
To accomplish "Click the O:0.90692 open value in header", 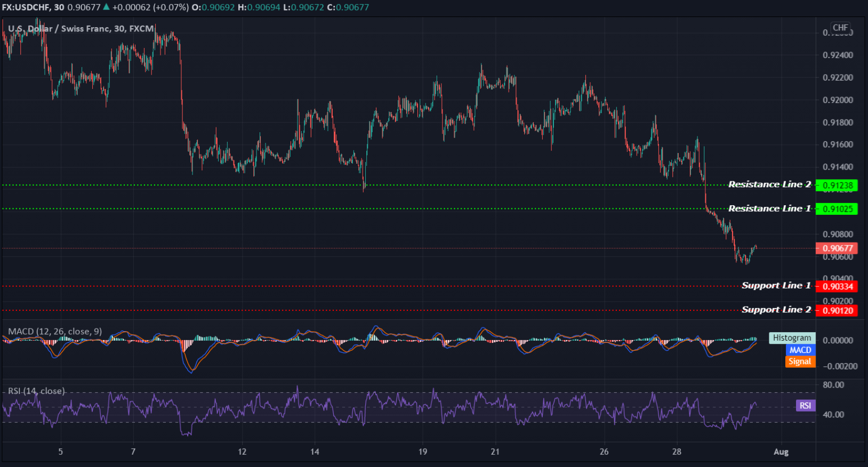I will tap(213, 7).
